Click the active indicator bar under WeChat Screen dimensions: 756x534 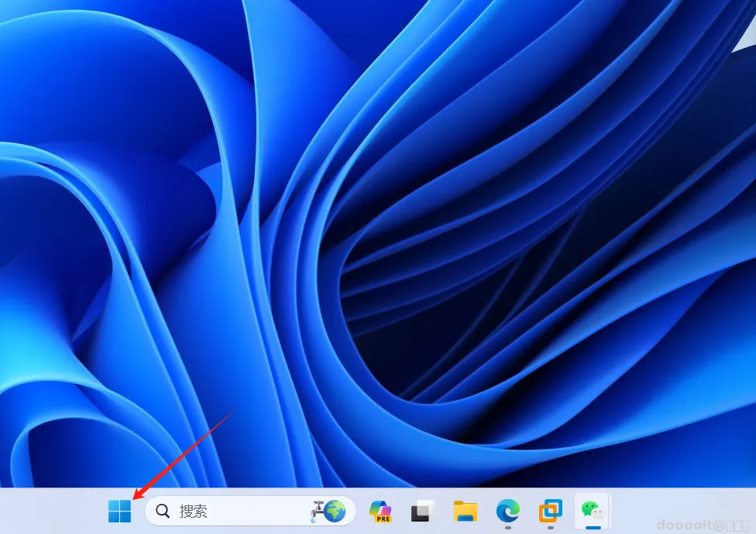tap(593, 528)
